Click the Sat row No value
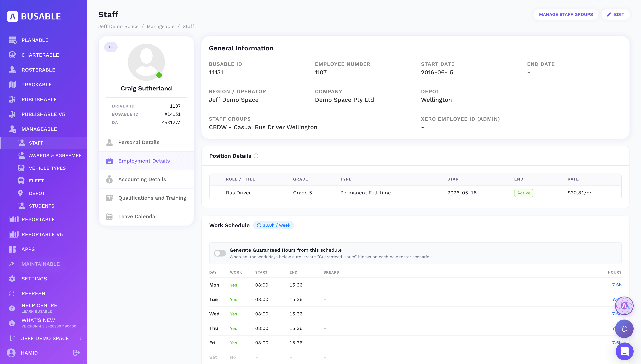This screenshot has height=364, width=641. click(233, 357)
